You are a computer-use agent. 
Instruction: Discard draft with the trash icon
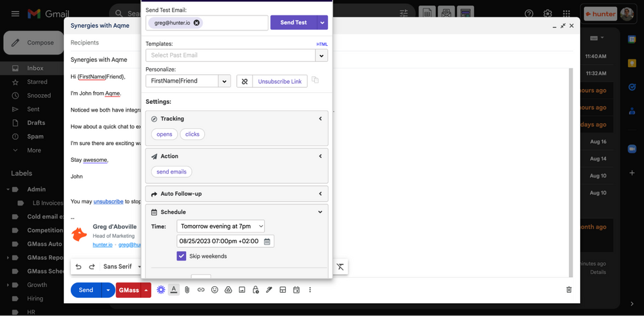tap(569, 290)
